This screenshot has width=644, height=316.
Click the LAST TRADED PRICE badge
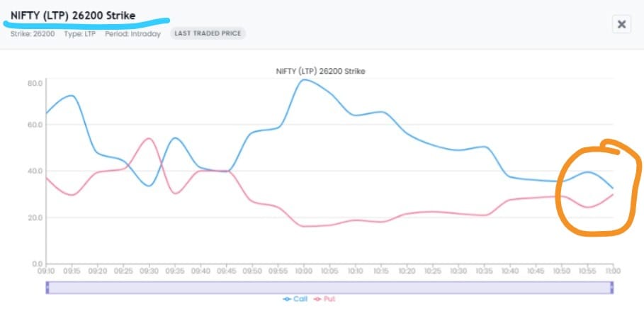click(x=208, y=33)
